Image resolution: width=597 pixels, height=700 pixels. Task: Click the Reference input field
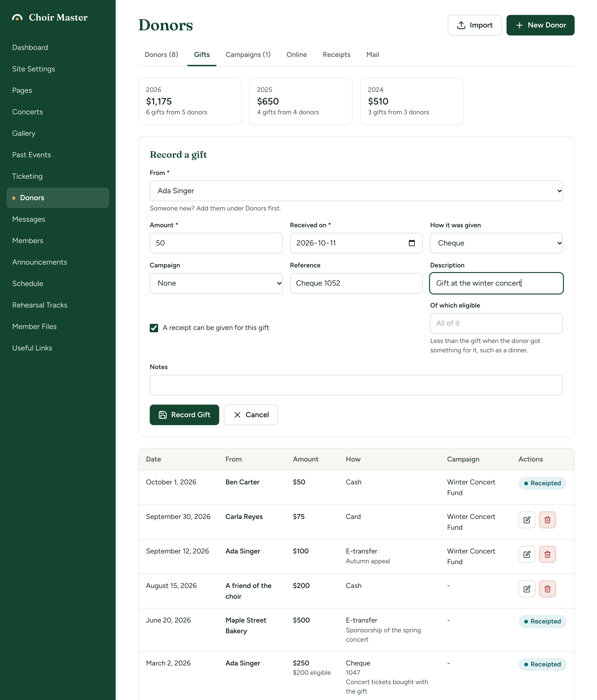click(x=356, y=283)
